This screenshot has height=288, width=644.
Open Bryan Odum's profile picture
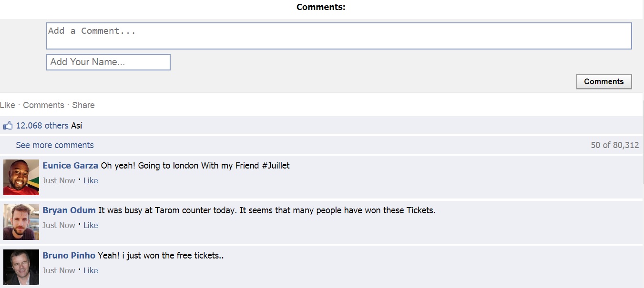[21, 222]
